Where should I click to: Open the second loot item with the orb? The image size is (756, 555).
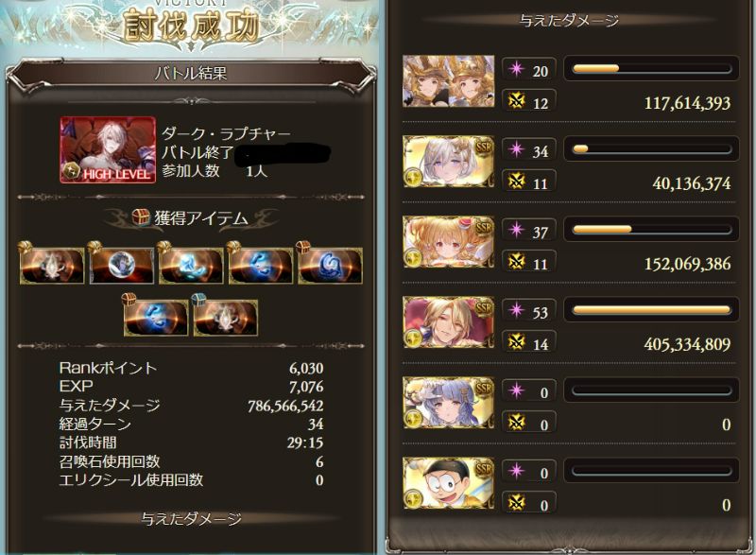pyautogui.click(x=122, y=265)
